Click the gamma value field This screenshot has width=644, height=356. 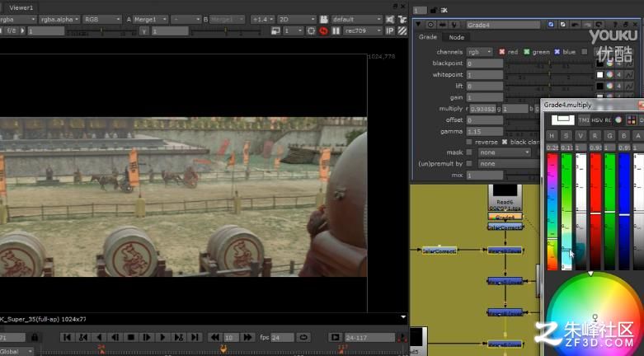tap(485, 131)
